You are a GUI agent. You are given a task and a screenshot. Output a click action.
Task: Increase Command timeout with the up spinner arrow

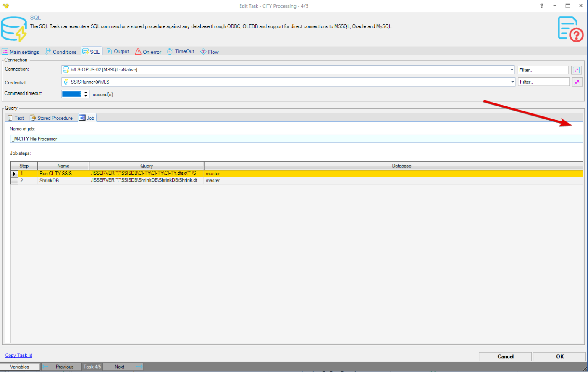click(x=86, y=92)
